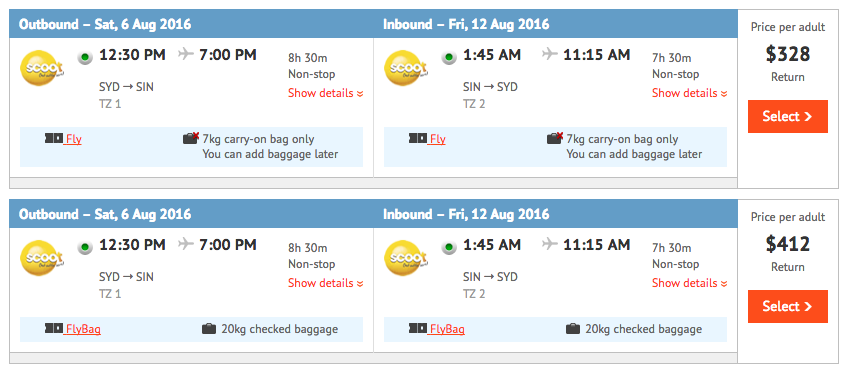Click the Scoot logo on the $412 outbound flight

42,258
